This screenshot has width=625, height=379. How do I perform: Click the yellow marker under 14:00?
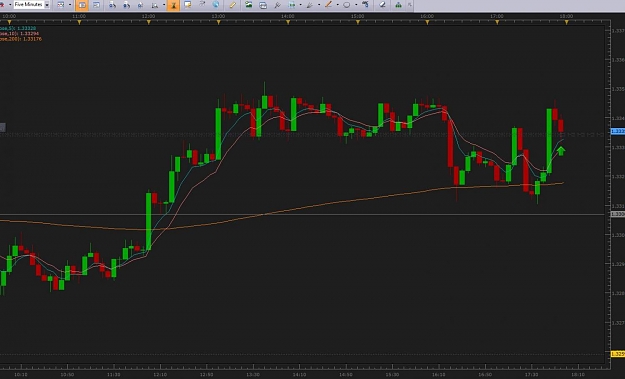[x=288, y=23]
